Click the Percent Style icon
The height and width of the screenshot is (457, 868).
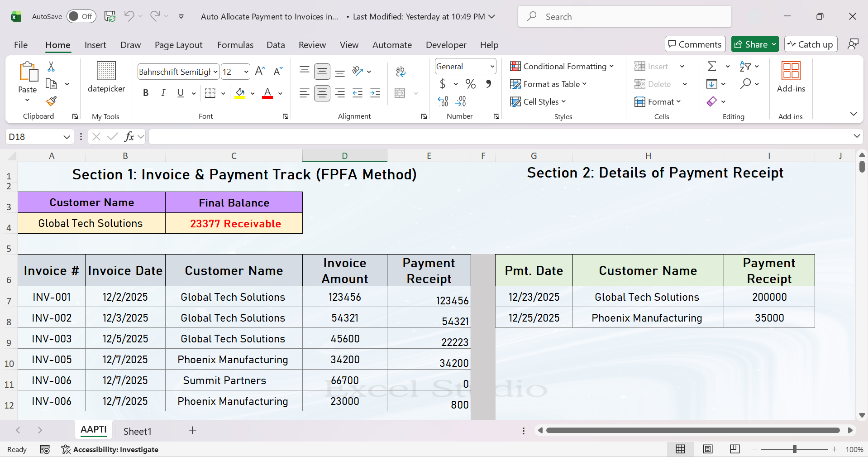click(471, 84)
